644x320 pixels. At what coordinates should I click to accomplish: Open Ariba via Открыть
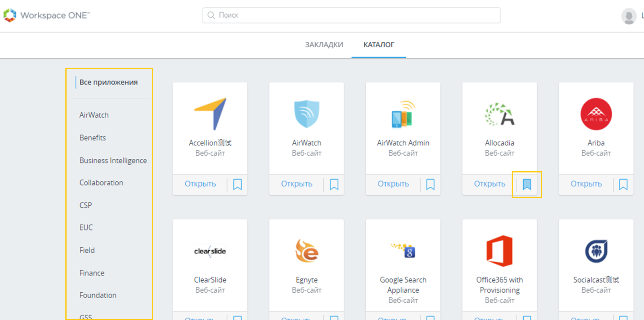tap(586, 184)
